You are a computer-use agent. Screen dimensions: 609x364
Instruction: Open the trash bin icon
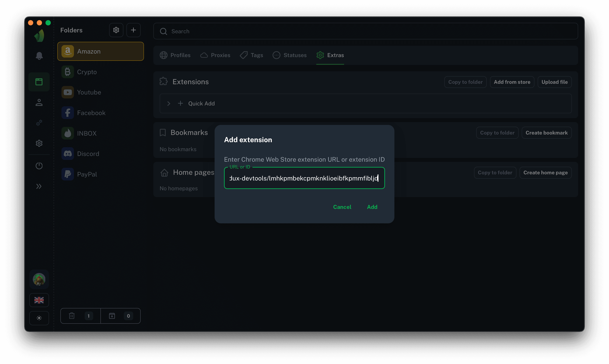[x=72, y=316]
